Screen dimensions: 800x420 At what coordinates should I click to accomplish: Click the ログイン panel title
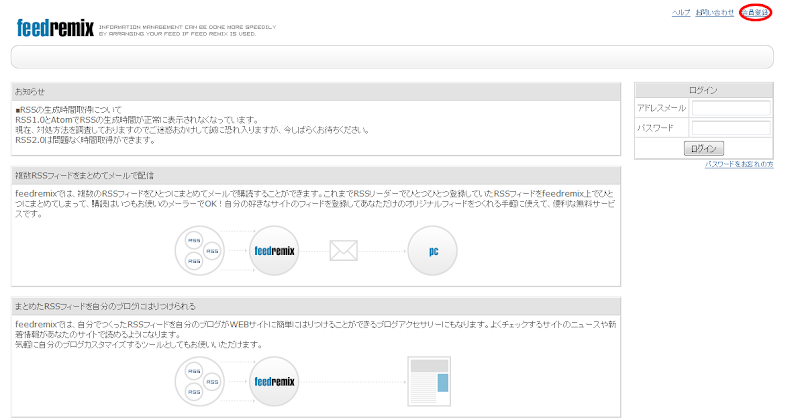[704, 90]
